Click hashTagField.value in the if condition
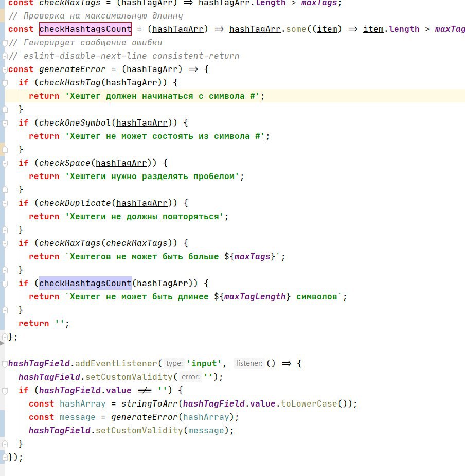 tap(85, 391)
